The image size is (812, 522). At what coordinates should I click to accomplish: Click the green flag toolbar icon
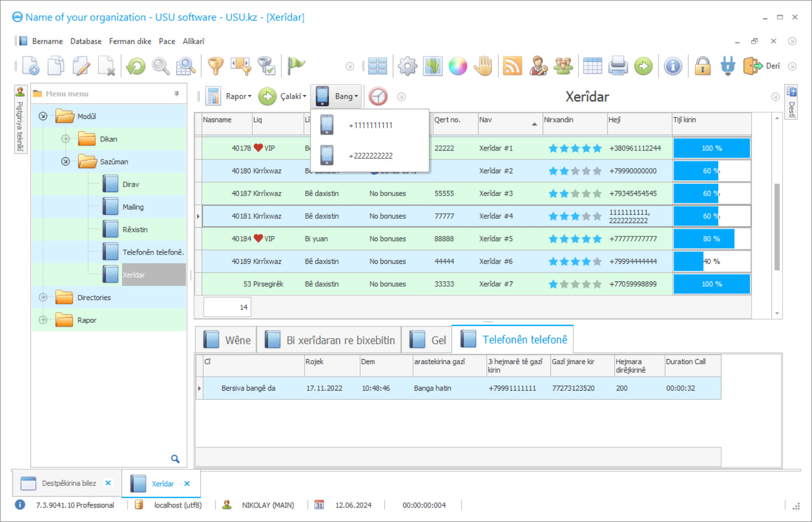click(296, 65)
